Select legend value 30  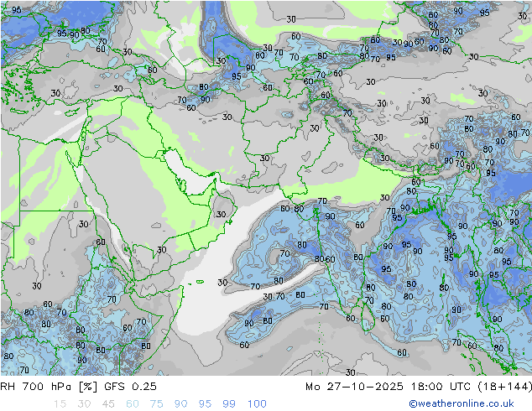(x=84, y=404)
